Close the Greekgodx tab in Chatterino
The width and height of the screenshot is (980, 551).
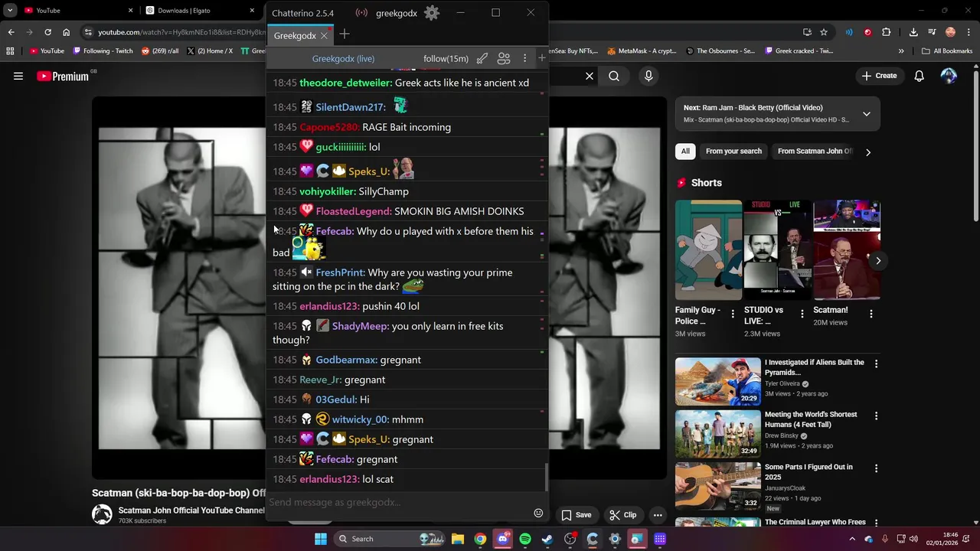click(324, 35)
